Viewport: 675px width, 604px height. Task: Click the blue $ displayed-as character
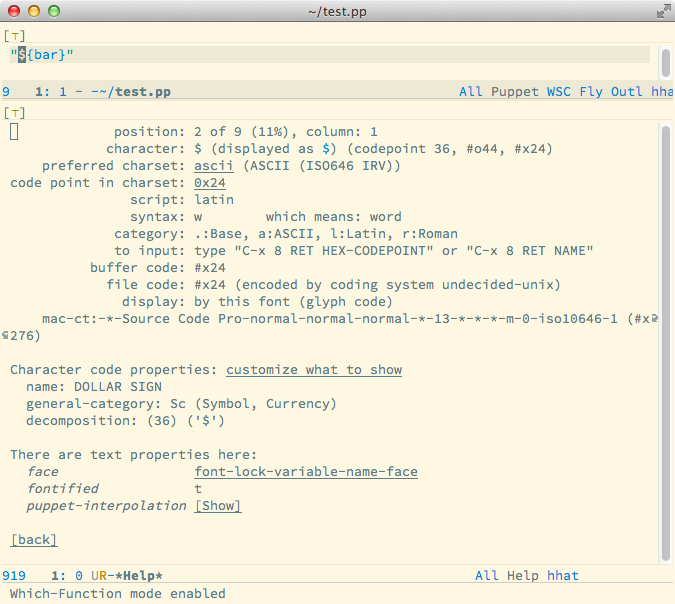[x=326, y=149]
